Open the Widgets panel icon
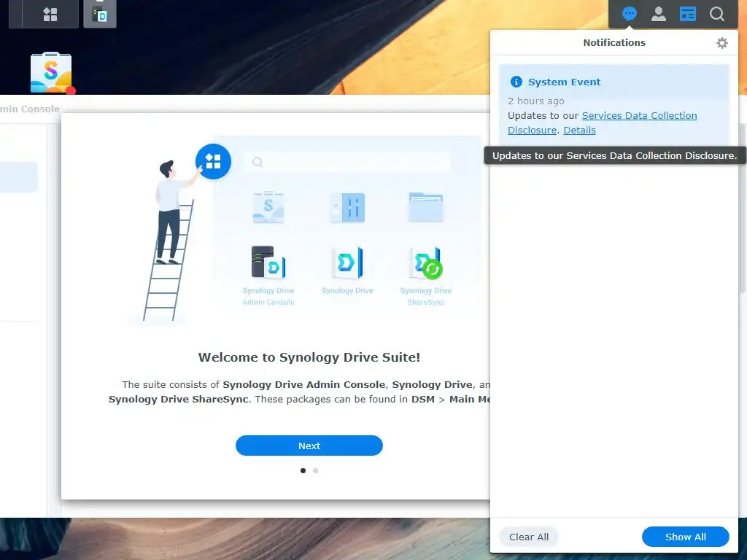 point(687,14)
